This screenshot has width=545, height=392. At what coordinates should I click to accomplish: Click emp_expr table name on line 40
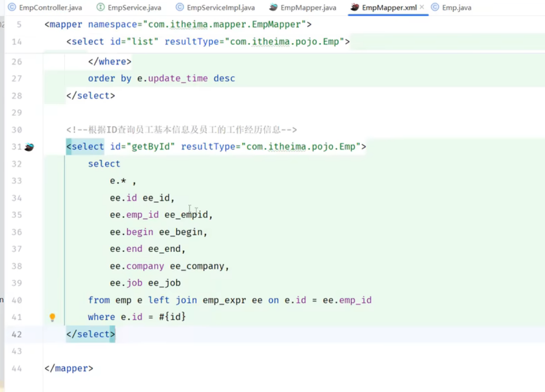tap(224, 300)
